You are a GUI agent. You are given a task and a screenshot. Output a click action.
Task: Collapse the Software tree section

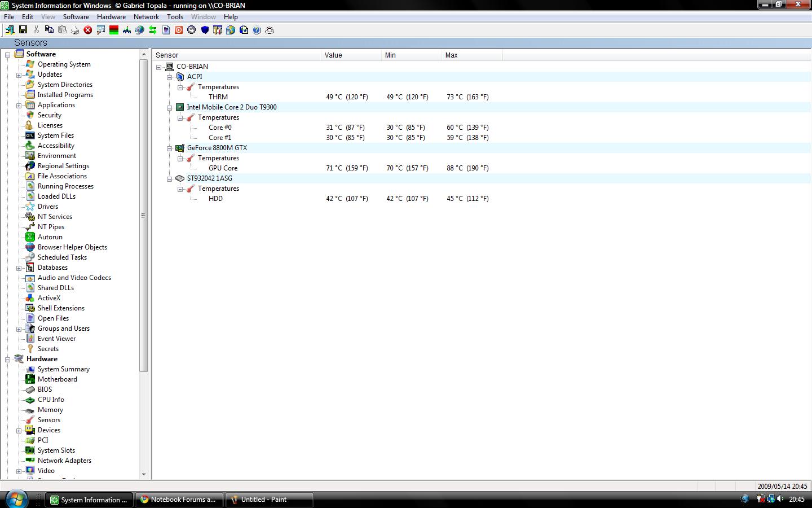[x=8, y=55]
